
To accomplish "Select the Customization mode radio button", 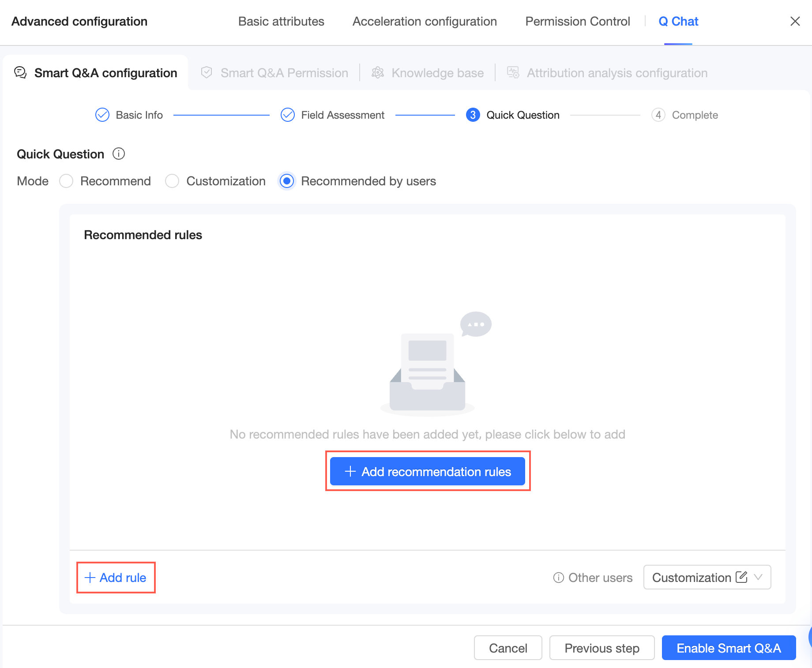I will pyautogui.click(x=172, y=181).
